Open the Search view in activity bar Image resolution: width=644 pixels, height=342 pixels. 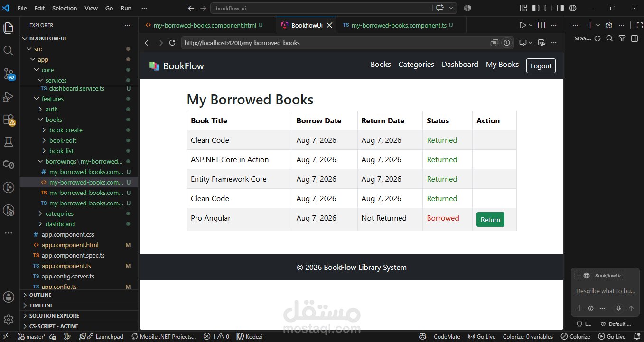tap(9, 51)
